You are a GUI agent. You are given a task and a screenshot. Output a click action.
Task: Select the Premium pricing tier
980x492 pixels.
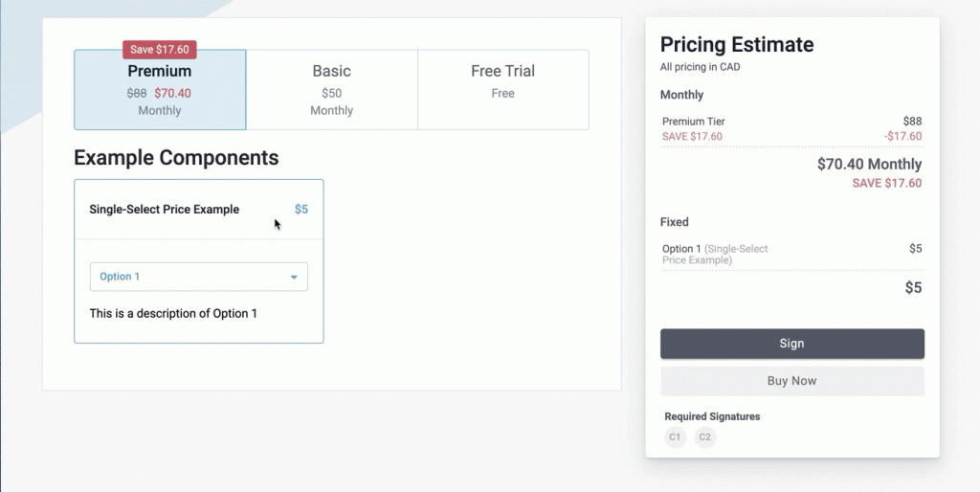point(160,90)
